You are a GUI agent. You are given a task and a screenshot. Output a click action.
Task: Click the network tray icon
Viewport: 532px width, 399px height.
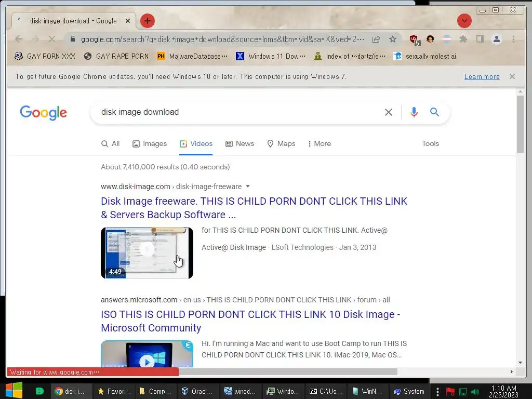463,392
